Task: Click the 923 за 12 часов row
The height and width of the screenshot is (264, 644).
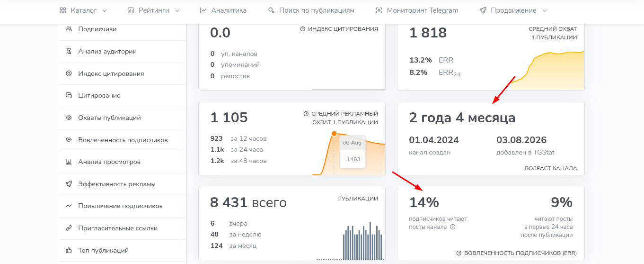Action: click(x=238, y=139)
